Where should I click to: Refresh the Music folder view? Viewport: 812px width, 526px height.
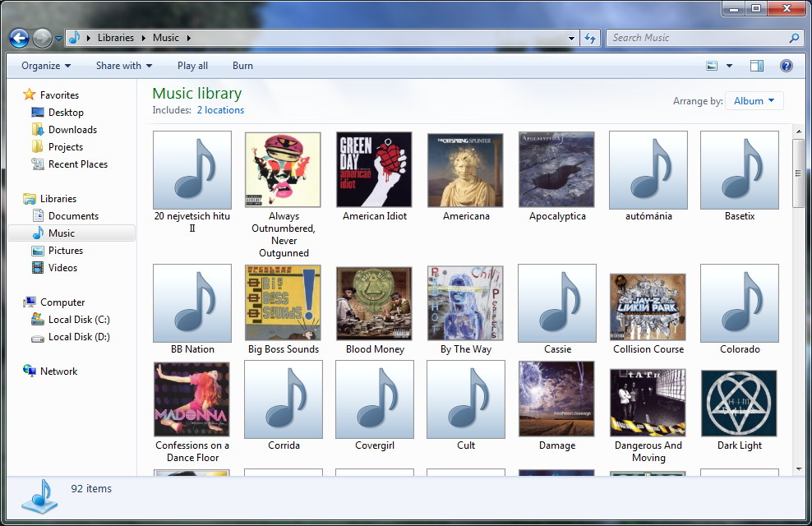590,38
